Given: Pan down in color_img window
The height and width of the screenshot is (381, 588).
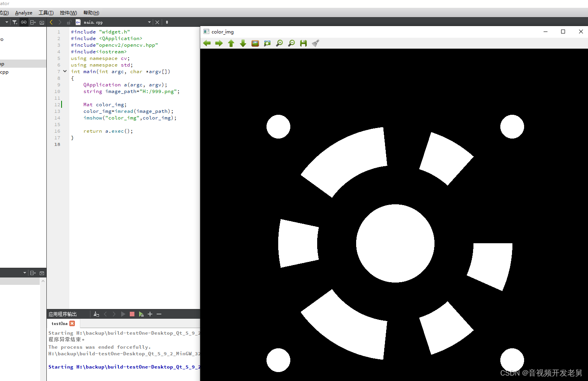Looking at the screenshot, I should coord(243,43).
